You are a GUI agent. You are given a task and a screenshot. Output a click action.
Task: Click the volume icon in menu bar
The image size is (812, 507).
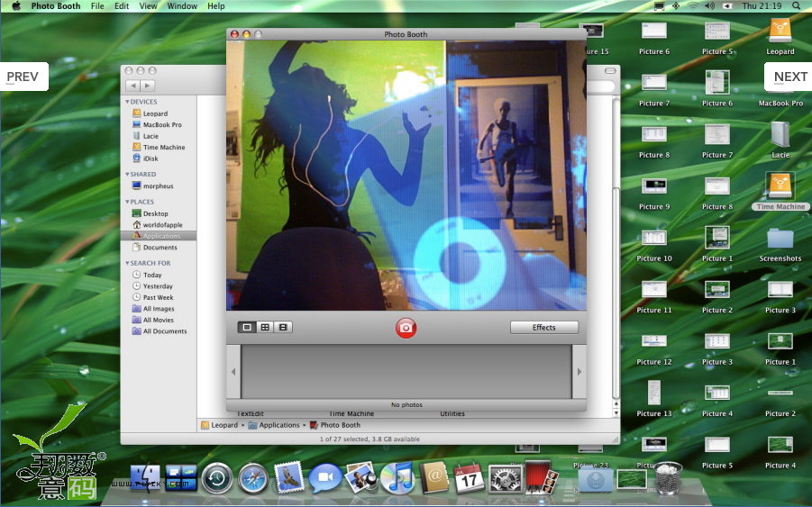point(709,5)
